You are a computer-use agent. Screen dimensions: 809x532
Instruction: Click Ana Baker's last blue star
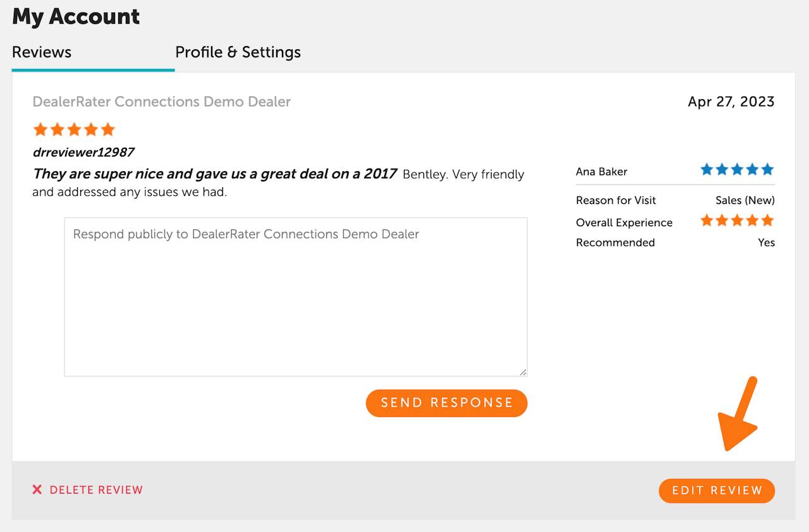767,169
